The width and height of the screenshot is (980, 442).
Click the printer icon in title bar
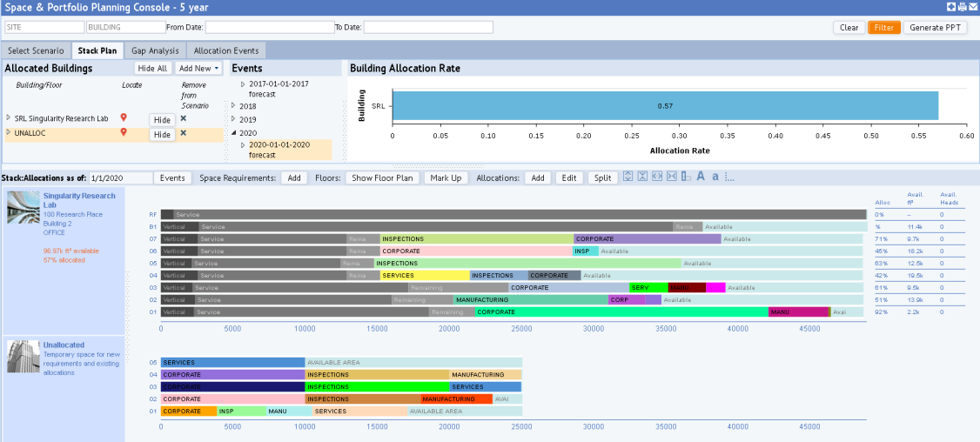[962, 7]
